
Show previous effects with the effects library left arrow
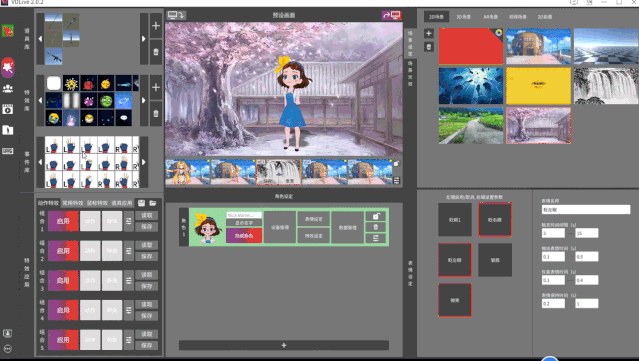point(40,100)
